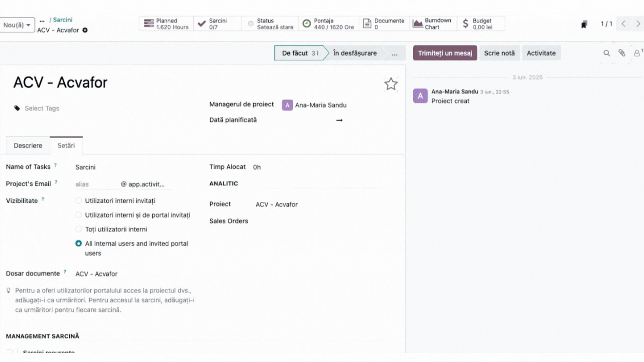Click the bookmark icon near the record counter
This screenshot has width=644, height=362.
pyautogui.click(x=584, y=24)
